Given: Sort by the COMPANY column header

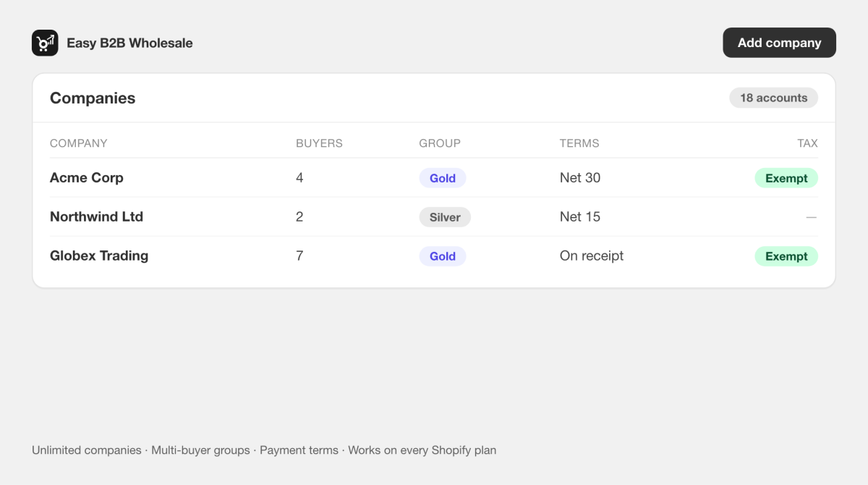Looking at the screenshot, I should coord(78,143).
